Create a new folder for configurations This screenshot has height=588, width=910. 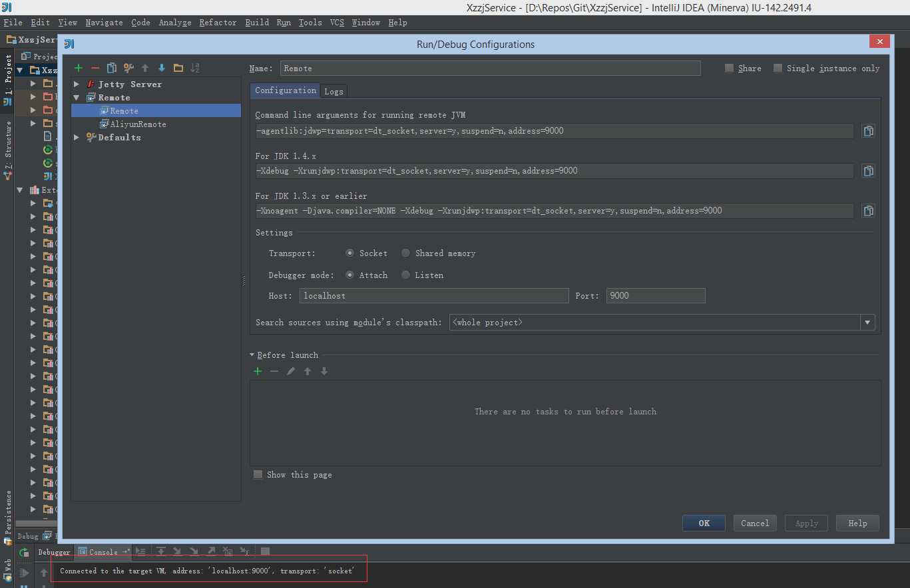coord(178,68)
